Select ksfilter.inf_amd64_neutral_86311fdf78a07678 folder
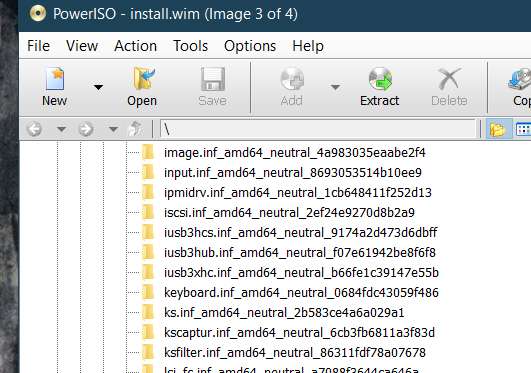The image size is (531, 373). pos(295,353)
